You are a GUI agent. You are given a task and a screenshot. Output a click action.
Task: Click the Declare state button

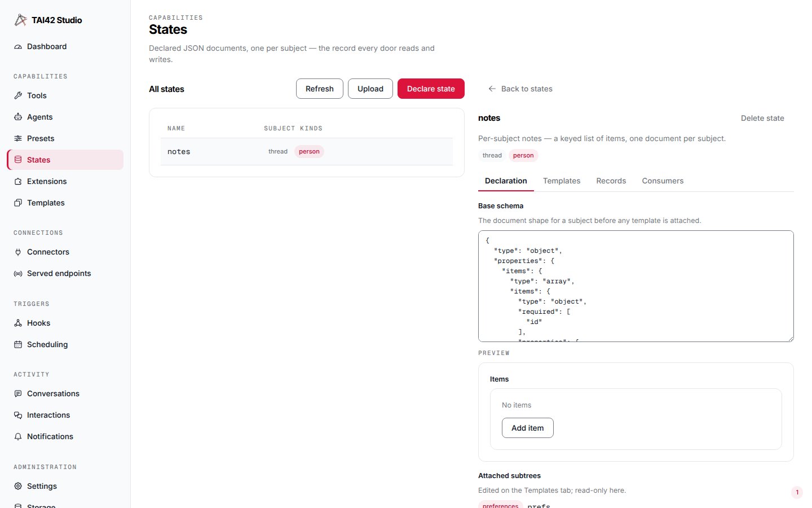tap(431, 89)
